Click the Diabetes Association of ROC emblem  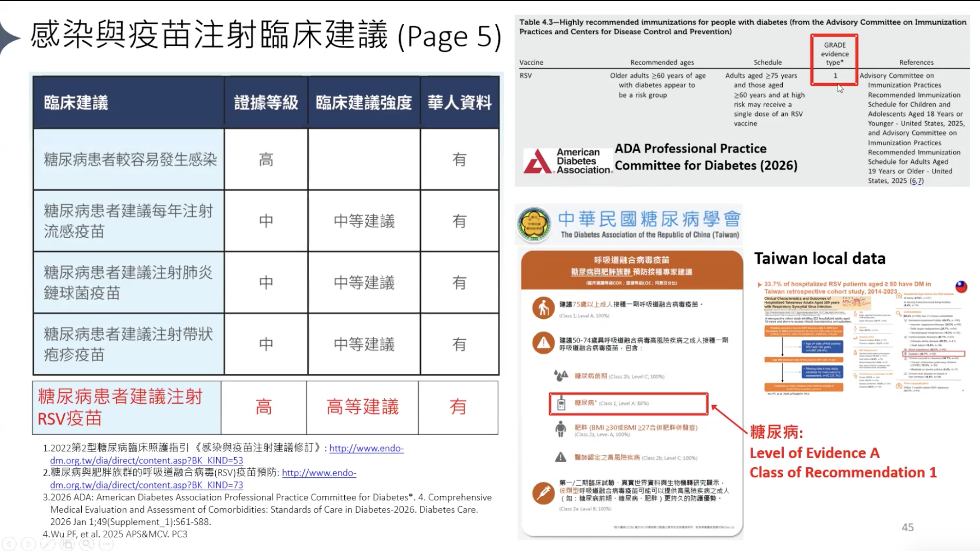(x=534, y=225)
